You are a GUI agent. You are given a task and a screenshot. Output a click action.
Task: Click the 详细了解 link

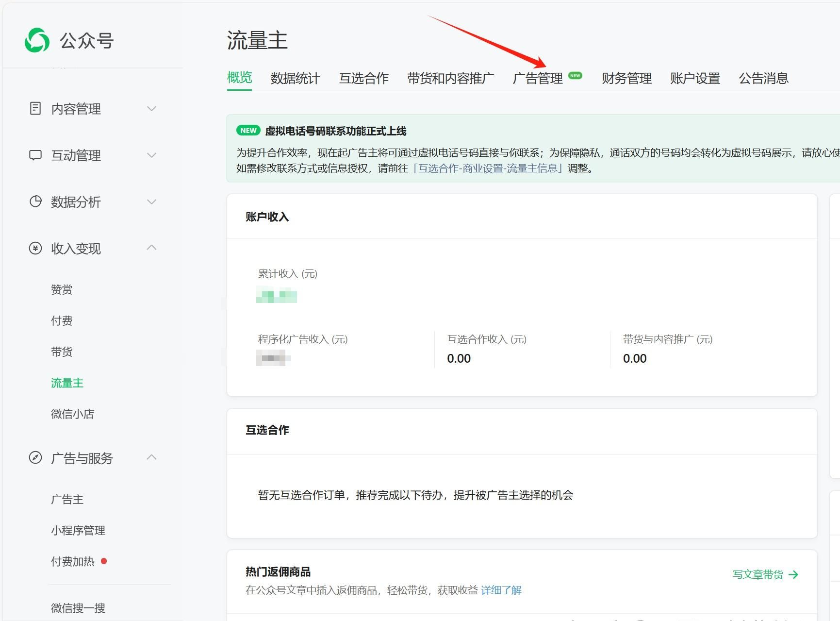501,590
